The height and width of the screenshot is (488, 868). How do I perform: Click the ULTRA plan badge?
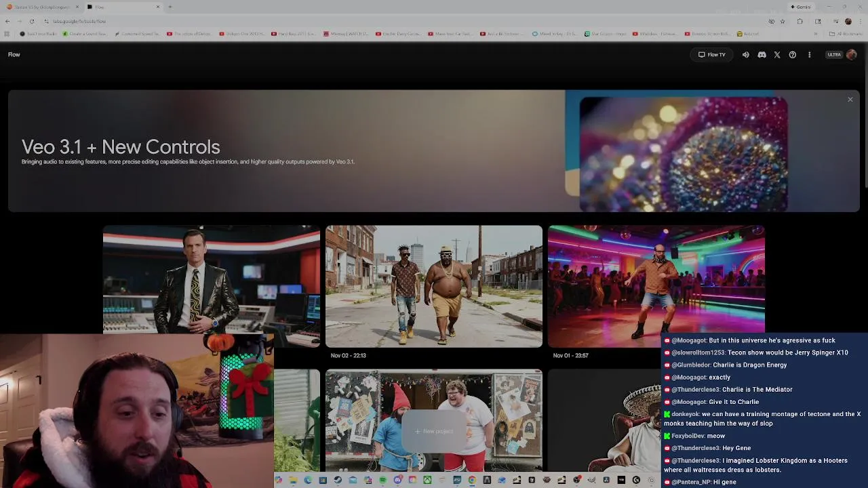834,55
